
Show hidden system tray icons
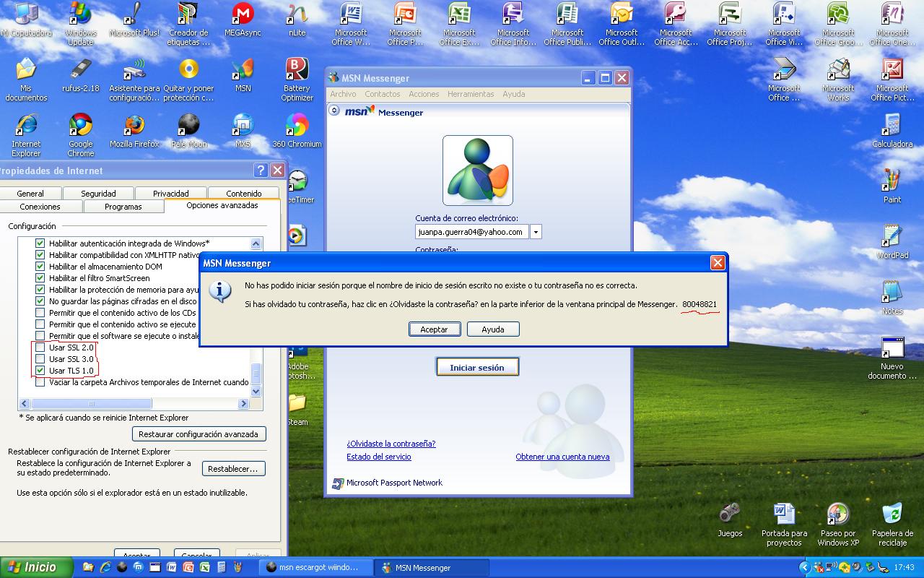pos(804,567)
